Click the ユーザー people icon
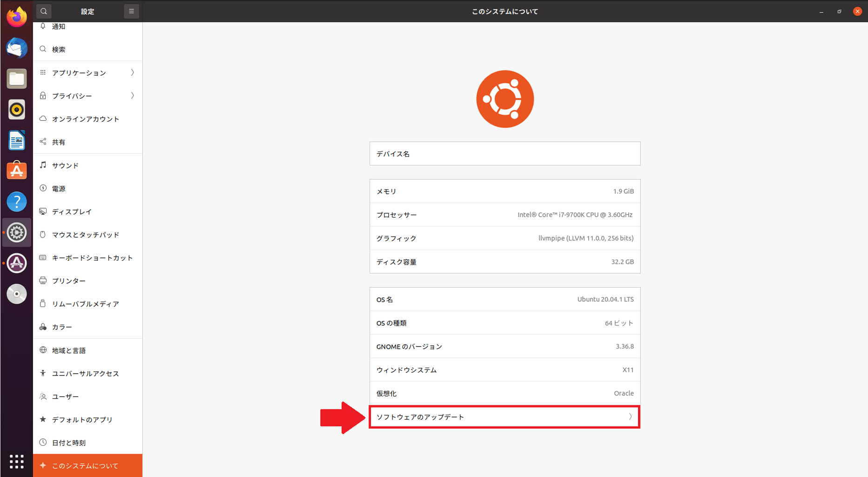Screen dimensions: 868x477 43,396
